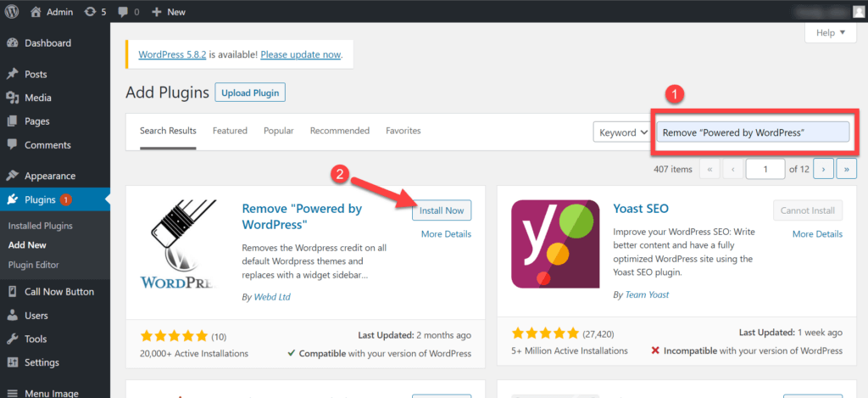Click the Please update now link
Viewport: 868px width, 398px height.
tap(300, 55)
